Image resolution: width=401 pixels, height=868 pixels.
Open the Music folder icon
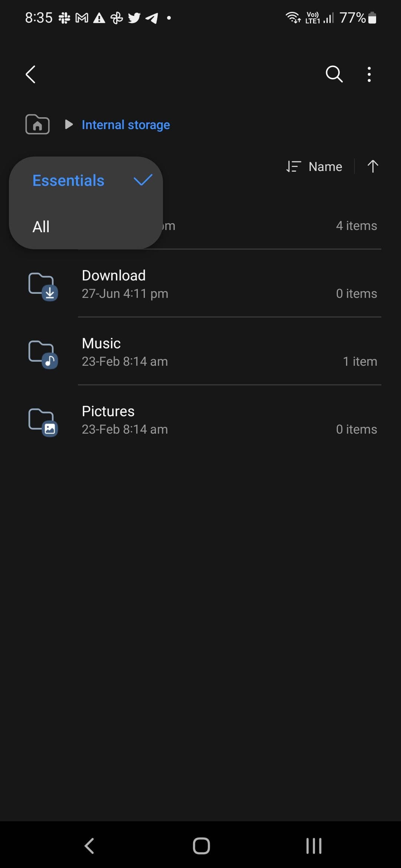(x=43, y=354)
